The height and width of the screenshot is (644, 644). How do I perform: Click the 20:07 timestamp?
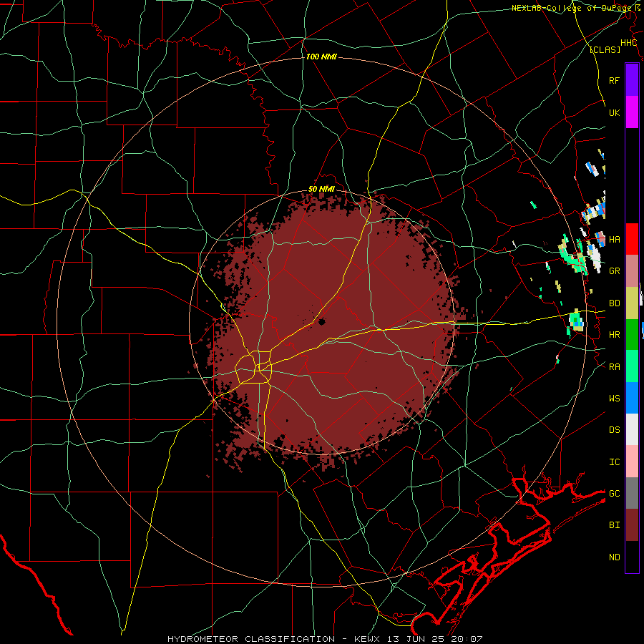tap(467, 639)
